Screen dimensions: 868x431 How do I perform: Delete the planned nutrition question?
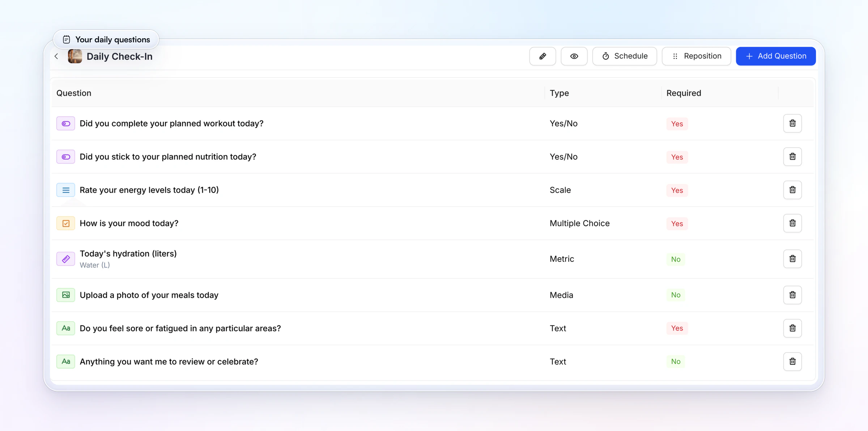click(792, 157)
